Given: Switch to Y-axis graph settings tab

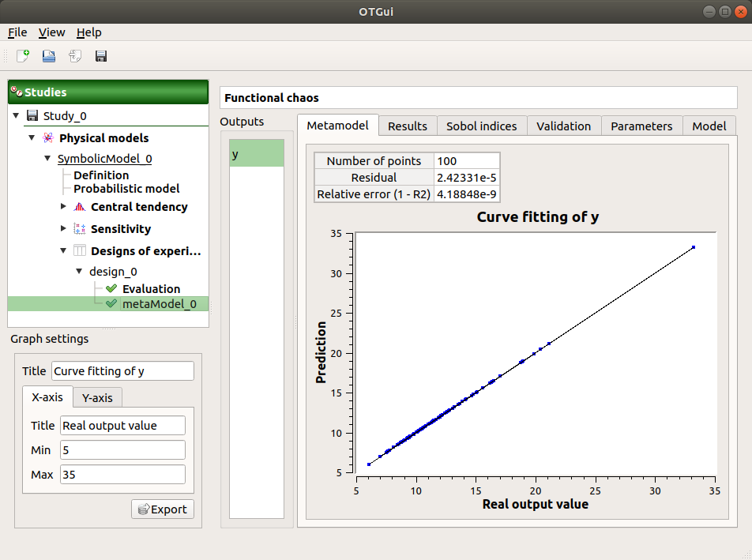Looking at the screenshot, I should point(97,397).
